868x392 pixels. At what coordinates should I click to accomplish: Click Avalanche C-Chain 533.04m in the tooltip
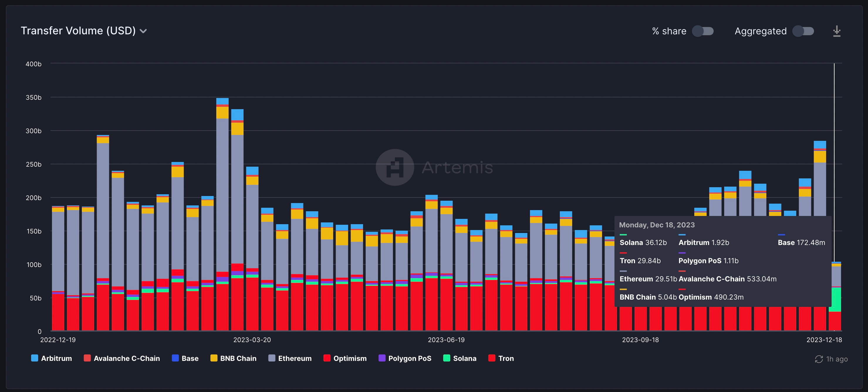pos(727,279)
